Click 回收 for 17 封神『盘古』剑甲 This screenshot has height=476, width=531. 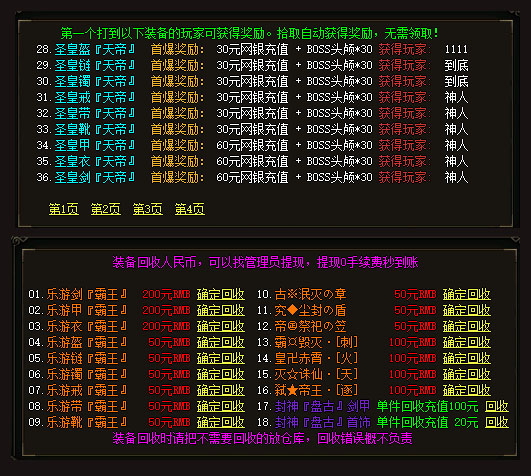coord(497,406)
